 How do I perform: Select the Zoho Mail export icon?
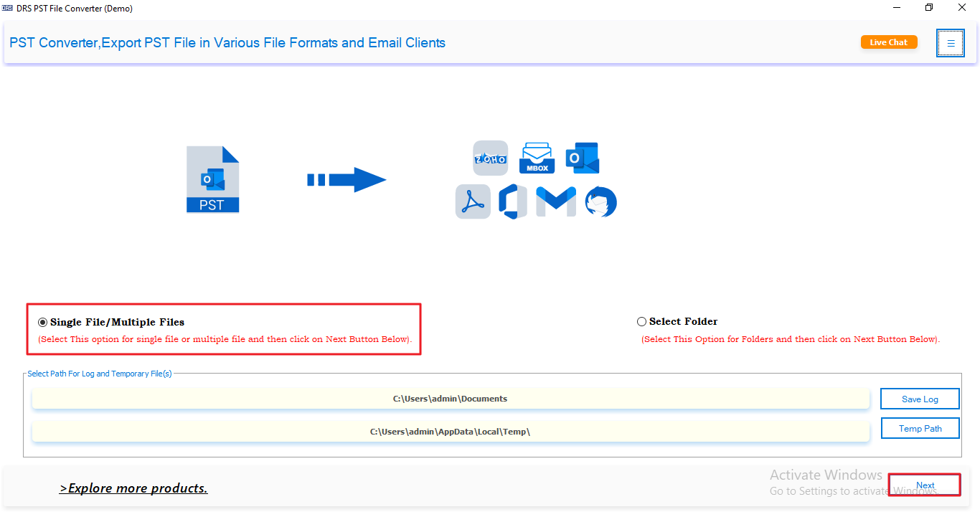[490, 158]
